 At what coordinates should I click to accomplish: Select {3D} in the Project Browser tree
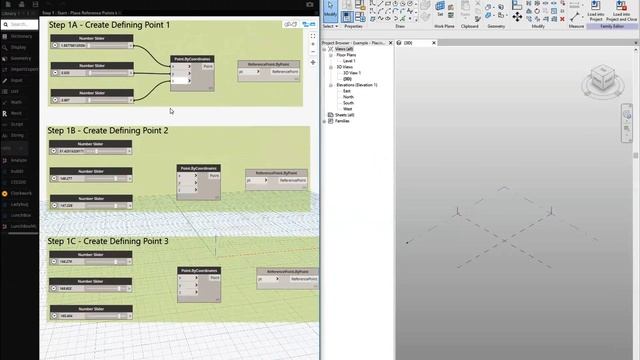[347, 79]
